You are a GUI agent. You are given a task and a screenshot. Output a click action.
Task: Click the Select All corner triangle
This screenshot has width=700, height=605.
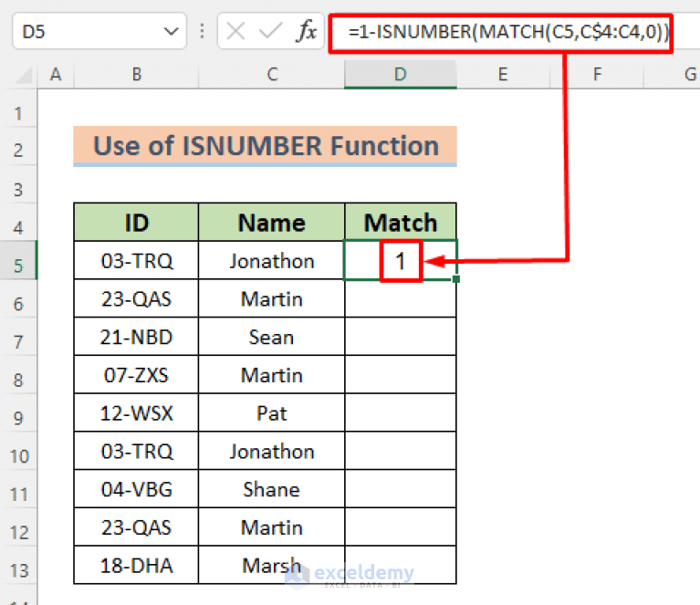tap(22, 75)
